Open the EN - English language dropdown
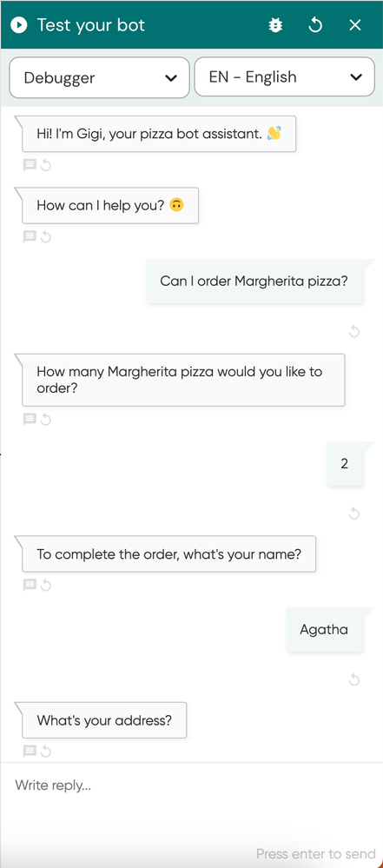The image size is (383, 868). (285, 77)
